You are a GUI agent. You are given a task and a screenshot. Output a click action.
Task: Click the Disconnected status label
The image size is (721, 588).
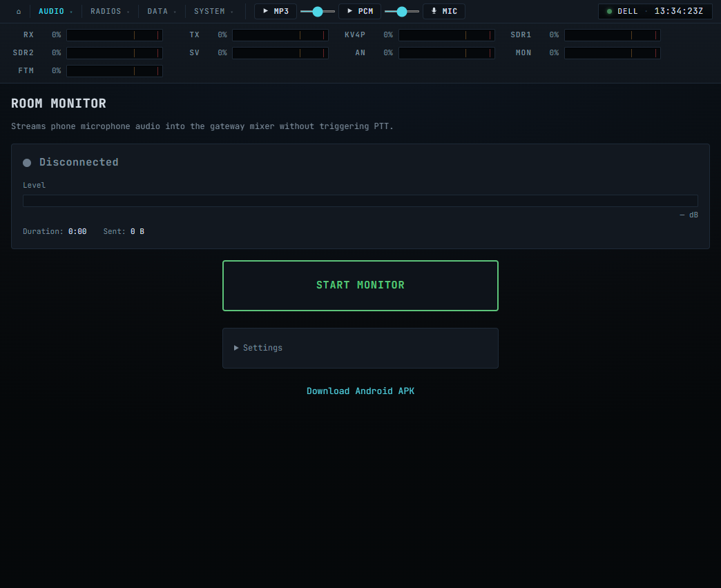(x=79, y=162)
